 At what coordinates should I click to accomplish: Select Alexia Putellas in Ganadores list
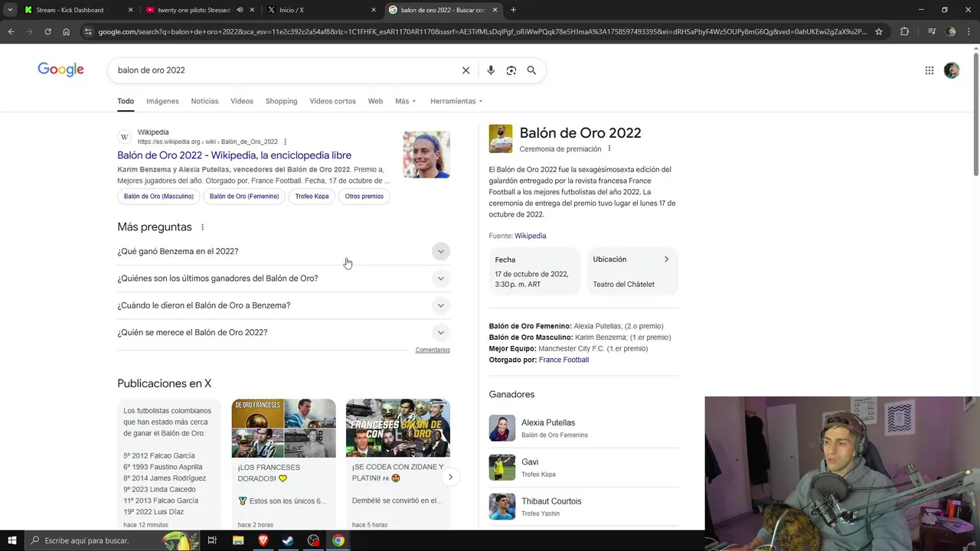coord(583,428)
